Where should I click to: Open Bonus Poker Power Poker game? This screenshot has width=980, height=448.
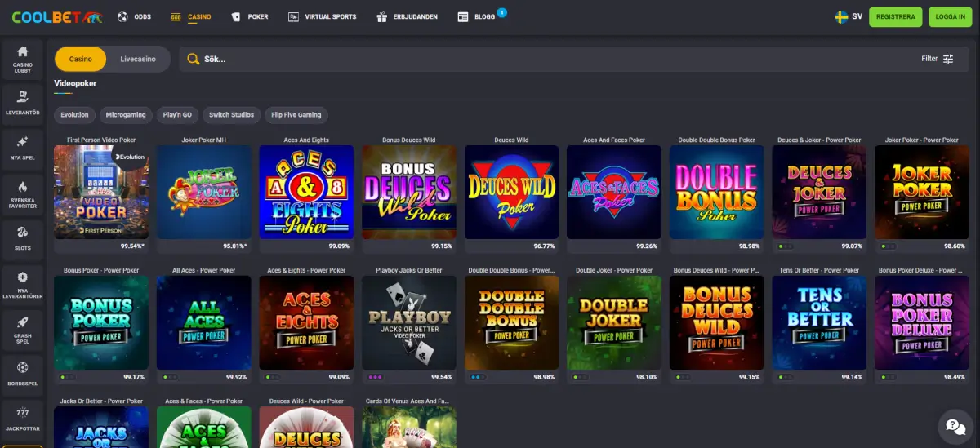(x=101, y=322)
